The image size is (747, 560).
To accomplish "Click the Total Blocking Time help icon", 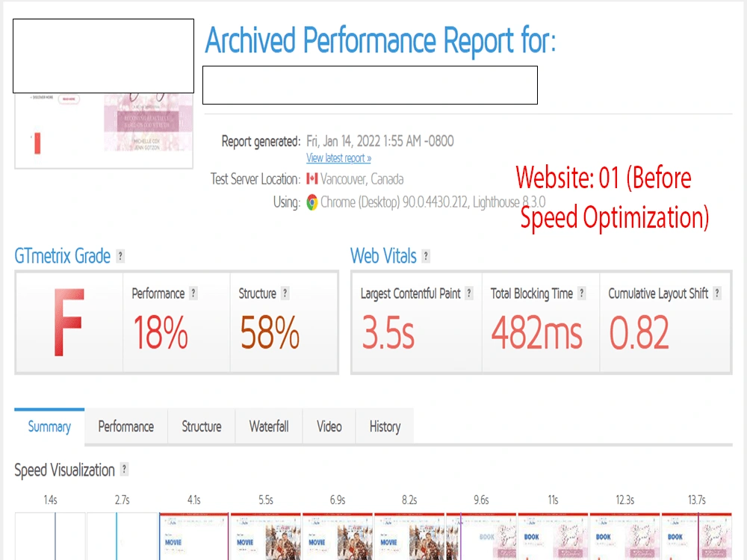I will click(581, 293).
